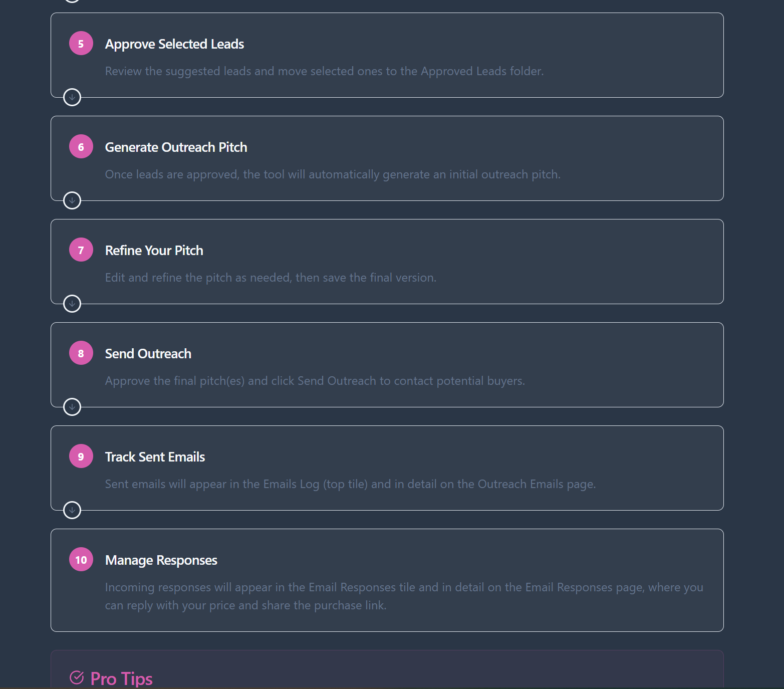784x689 pixels.
Task: Click the Manage Responses step title
Action: pyautogui.click(x=161, y=560)
